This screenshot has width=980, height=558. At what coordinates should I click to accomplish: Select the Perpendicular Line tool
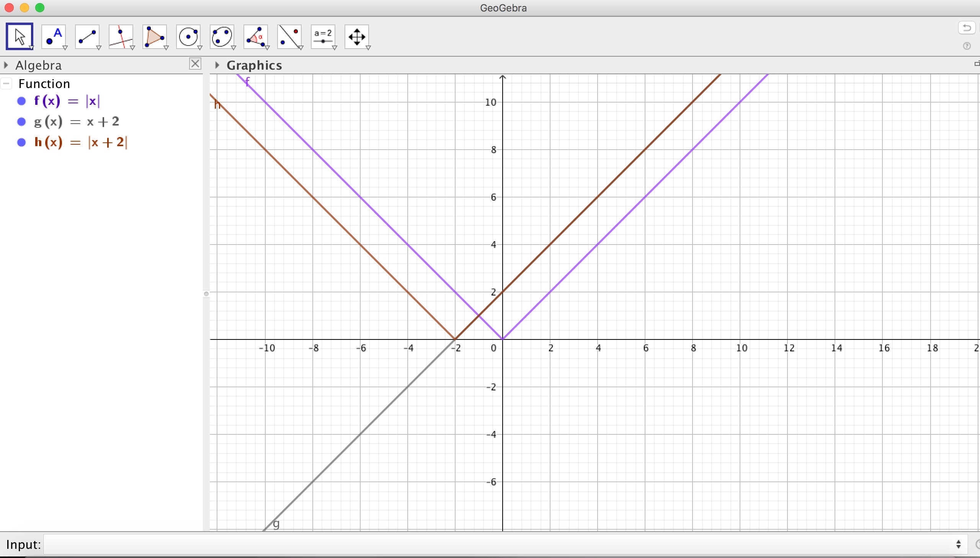121,36
